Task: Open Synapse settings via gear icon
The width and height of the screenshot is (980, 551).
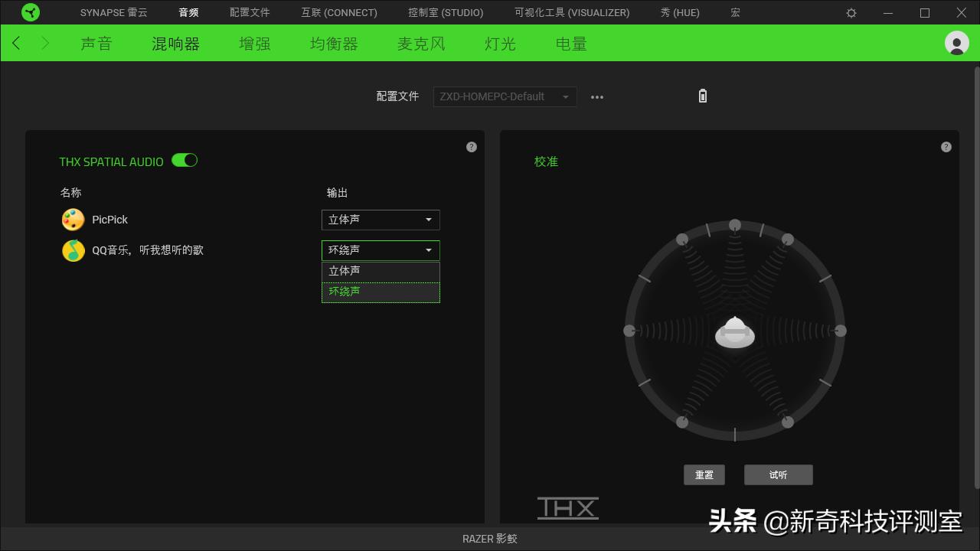Action: [851, 12]
